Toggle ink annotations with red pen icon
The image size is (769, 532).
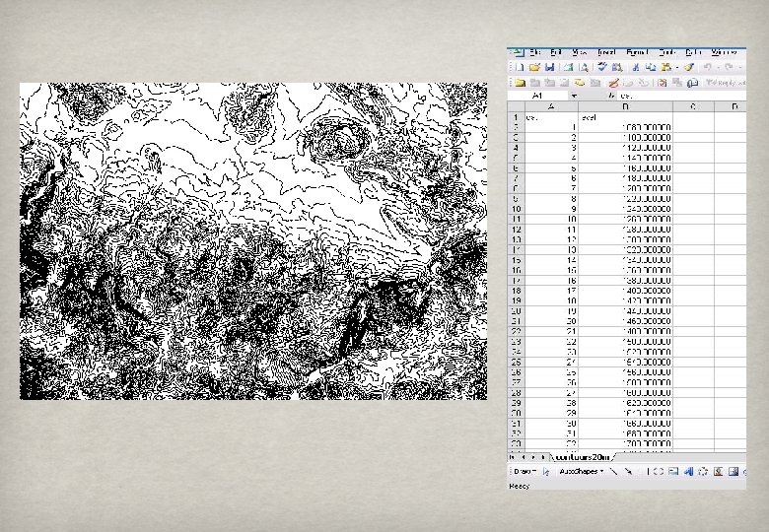[613, 83]
